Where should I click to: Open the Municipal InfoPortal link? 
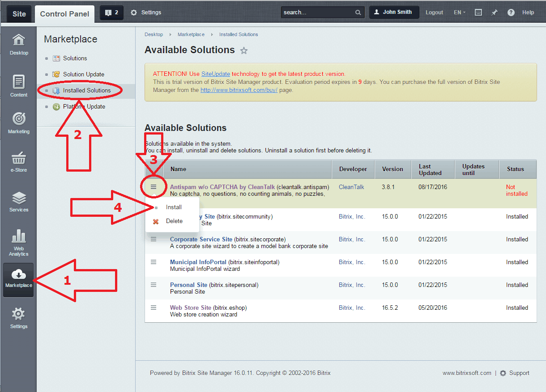point(198,262)
